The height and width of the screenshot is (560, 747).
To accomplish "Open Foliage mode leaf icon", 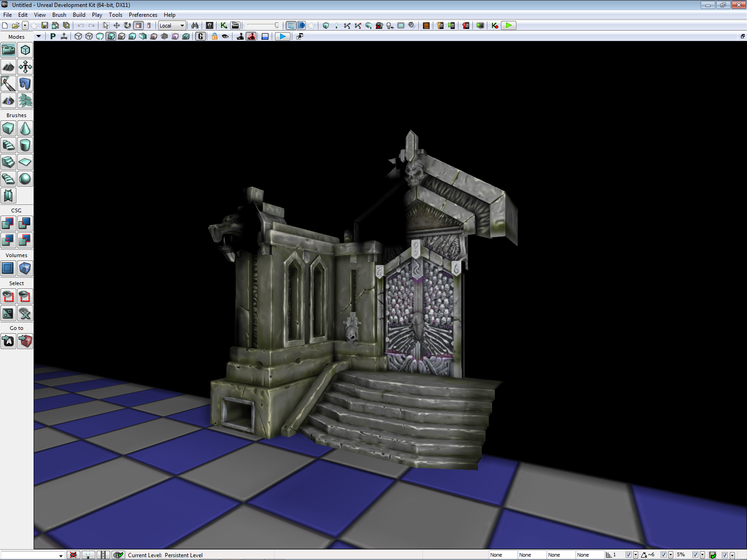I will pyautogui.click(x=25, y=100).
